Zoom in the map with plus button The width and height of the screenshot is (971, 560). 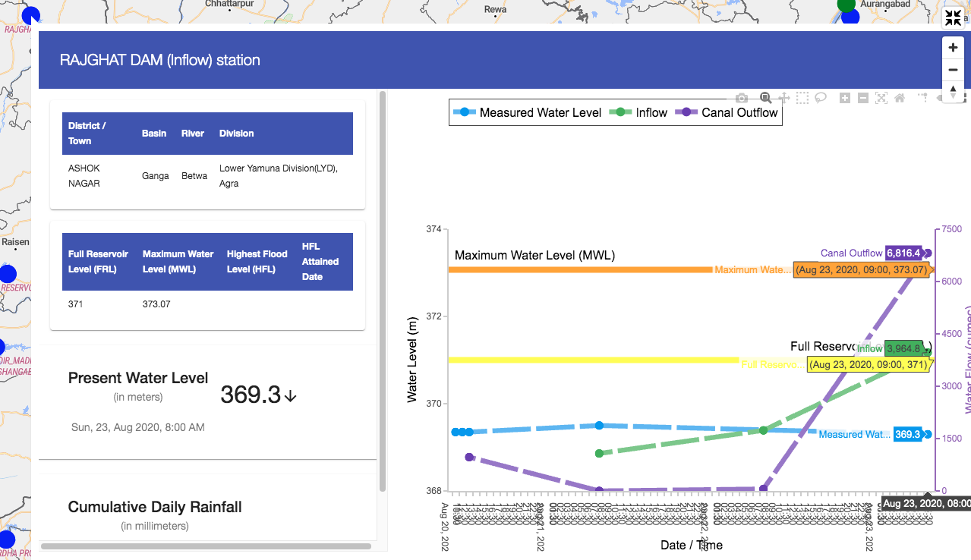(x=953, y=47)
